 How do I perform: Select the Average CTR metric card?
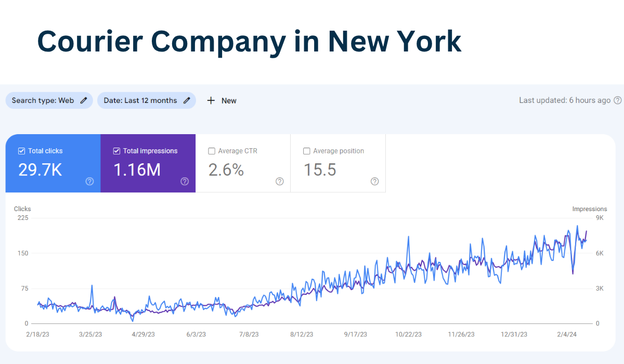click(x=243, y=163)
